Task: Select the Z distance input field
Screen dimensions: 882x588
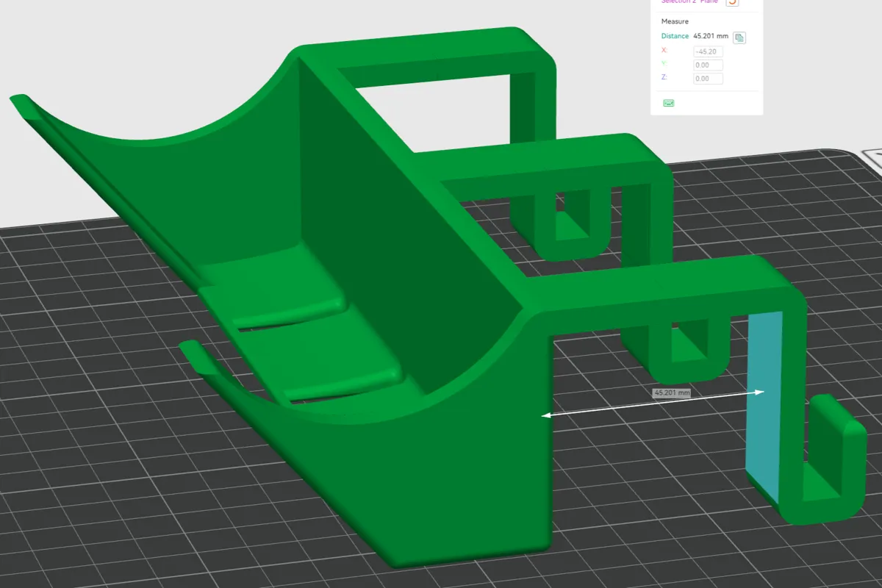Action: pyautogui.click(x=708, y=78)
